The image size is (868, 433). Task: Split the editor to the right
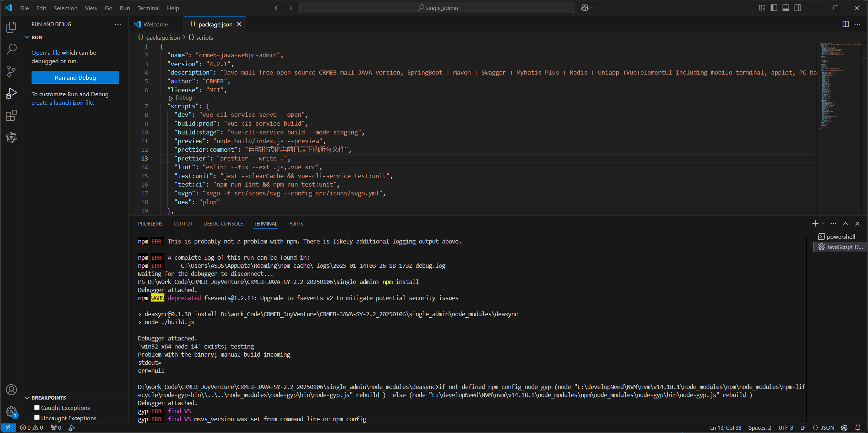[x=846, y=24]
